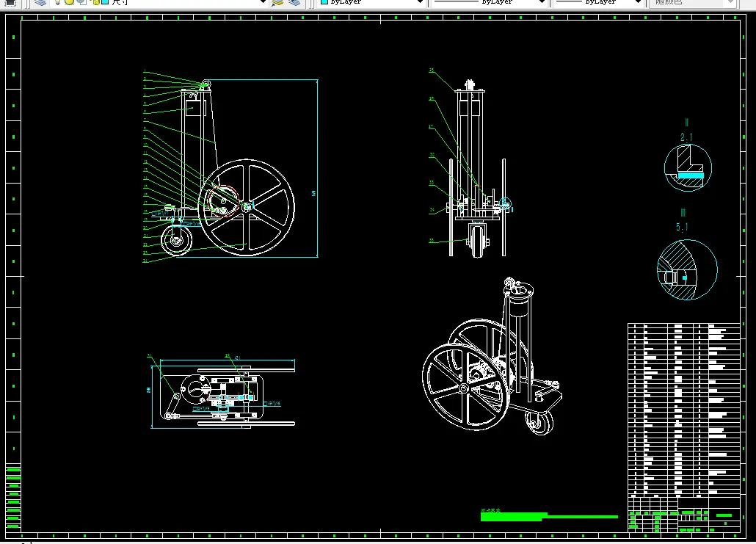Image resolution: width=756 pixels, height=544 pixels.
Task: Click the "2:1" scale label
Action: point(686,138)
